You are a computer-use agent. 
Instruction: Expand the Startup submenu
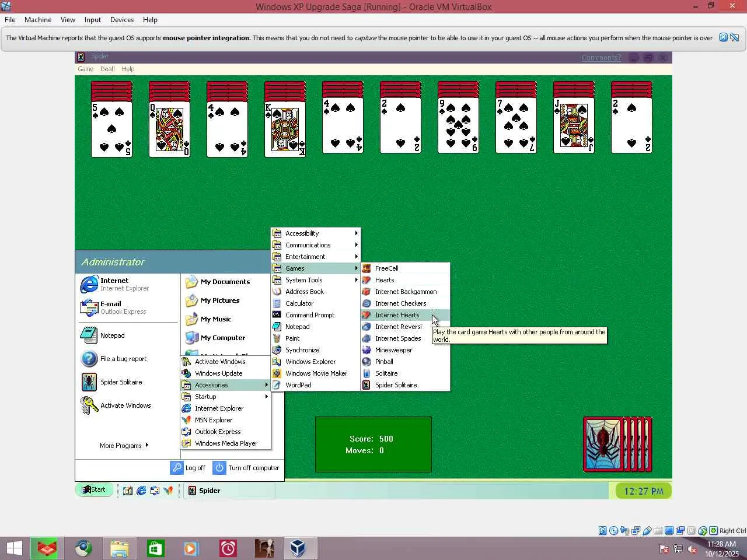[x=226, y=397]
